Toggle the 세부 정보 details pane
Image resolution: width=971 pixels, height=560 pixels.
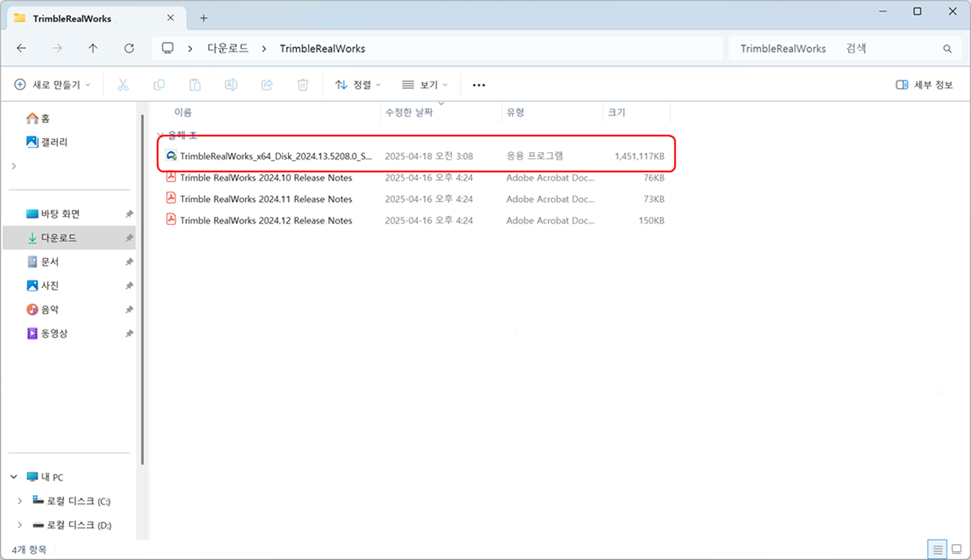pos(924,85)
